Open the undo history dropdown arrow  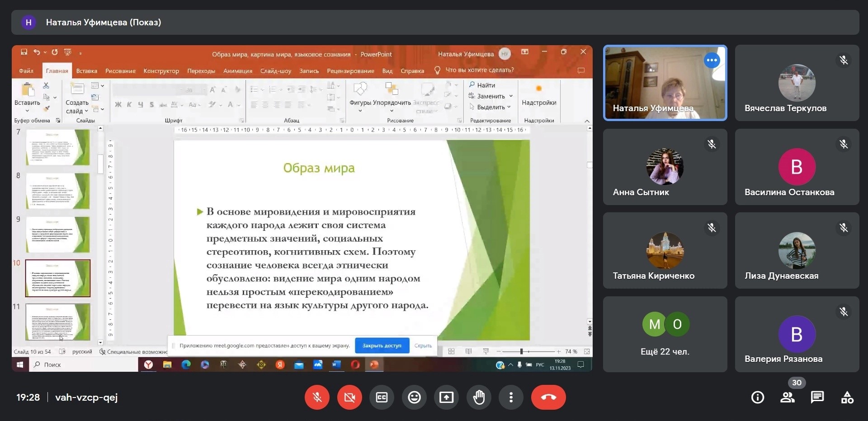[45, 52]
